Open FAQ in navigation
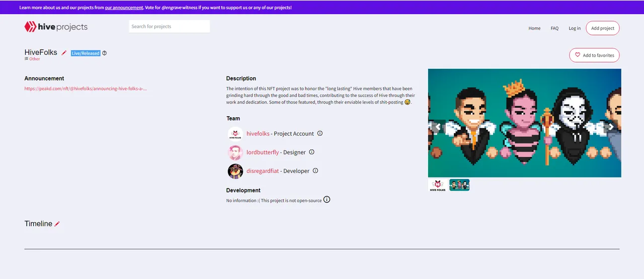Viewport: 644px width, 279px height. tap(554, 28)
